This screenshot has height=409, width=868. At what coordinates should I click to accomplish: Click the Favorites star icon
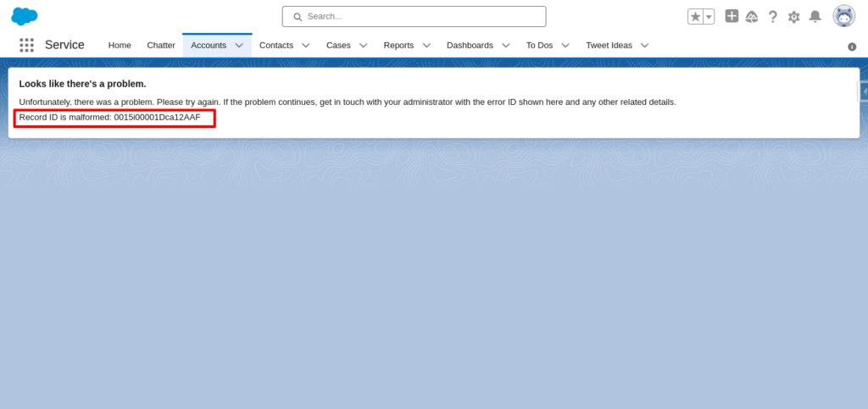[695, 17]
